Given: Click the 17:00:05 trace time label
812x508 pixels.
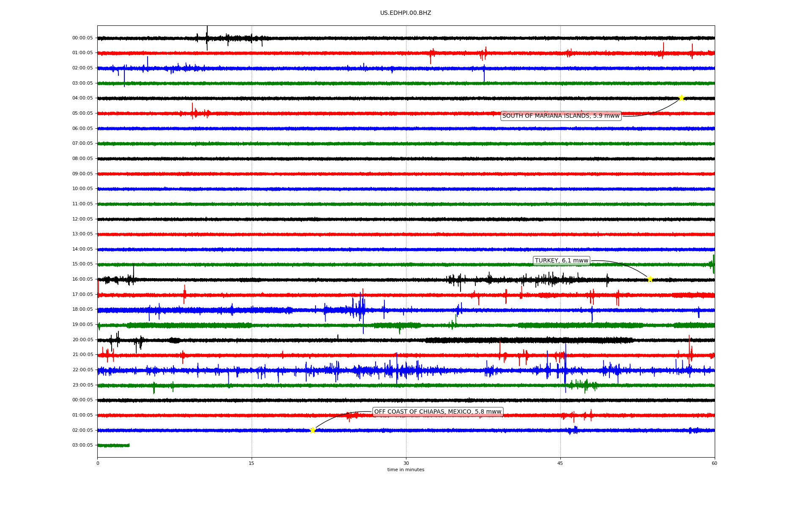Looking at the screenshot, I should [x=82, y=295].
